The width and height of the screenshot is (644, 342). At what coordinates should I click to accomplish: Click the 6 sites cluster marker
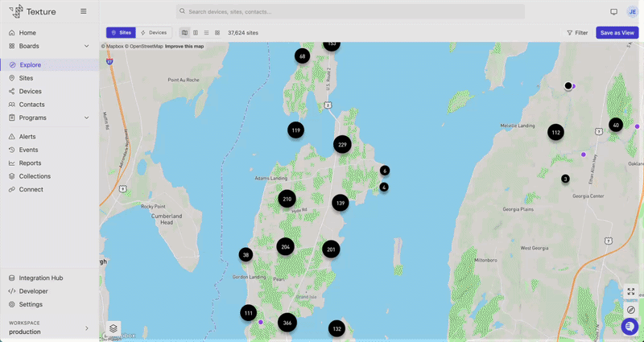[385, 171]
